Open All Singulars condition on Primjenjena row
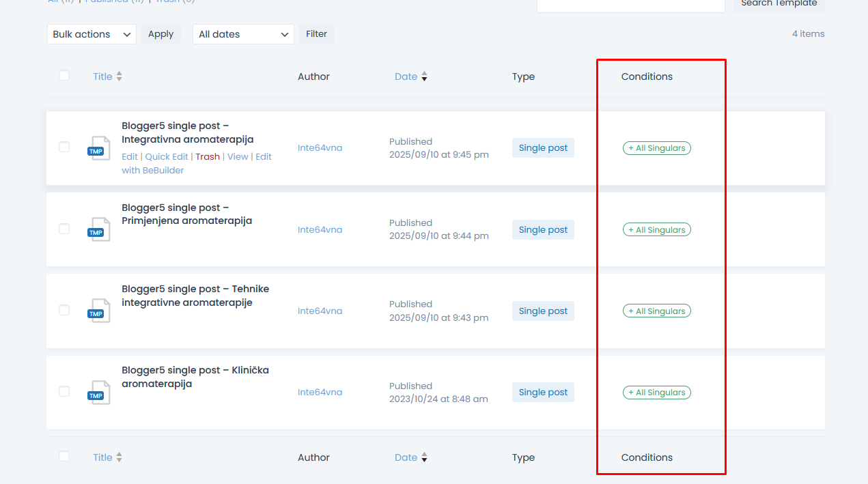This screenshot has width=868, height=484. click(656, 230)
